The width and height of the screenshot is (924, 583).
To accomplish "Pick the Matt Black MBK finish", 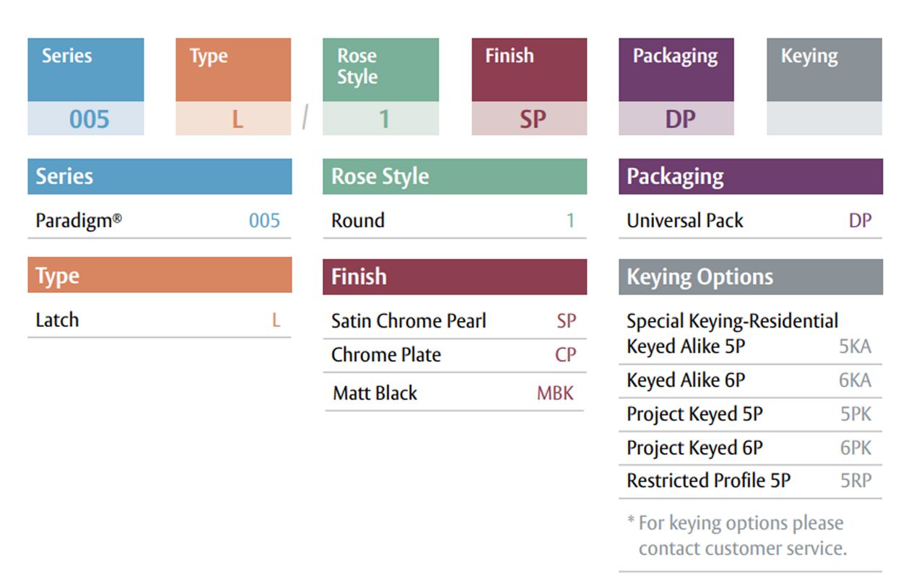I will (455, 393).
